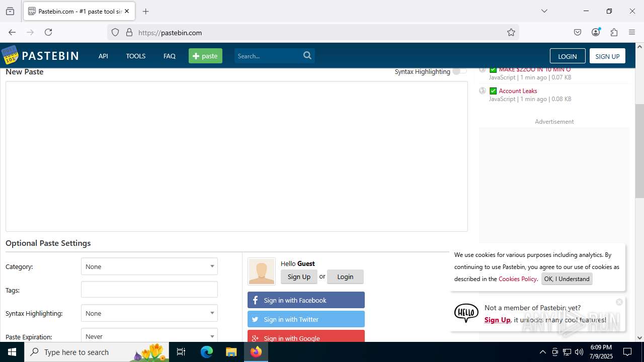The image size is (644, 362).
Task: Open the Account Leaks paste link
Action: pyautogui.click(x=518, y=91)
